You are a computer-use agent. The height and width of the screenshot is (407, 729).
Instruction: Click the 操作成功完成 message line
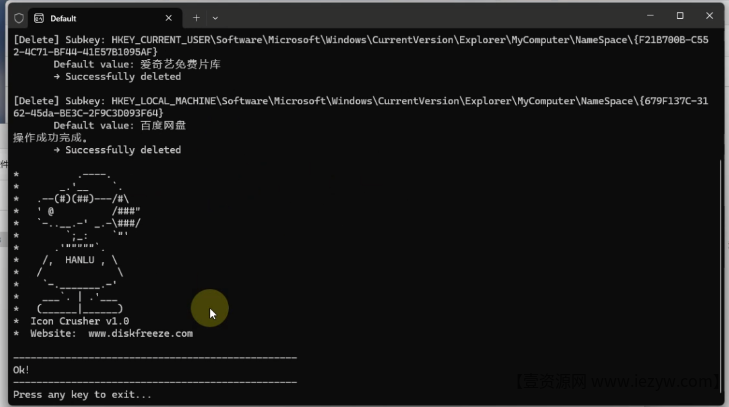click(x=46, y=137)
